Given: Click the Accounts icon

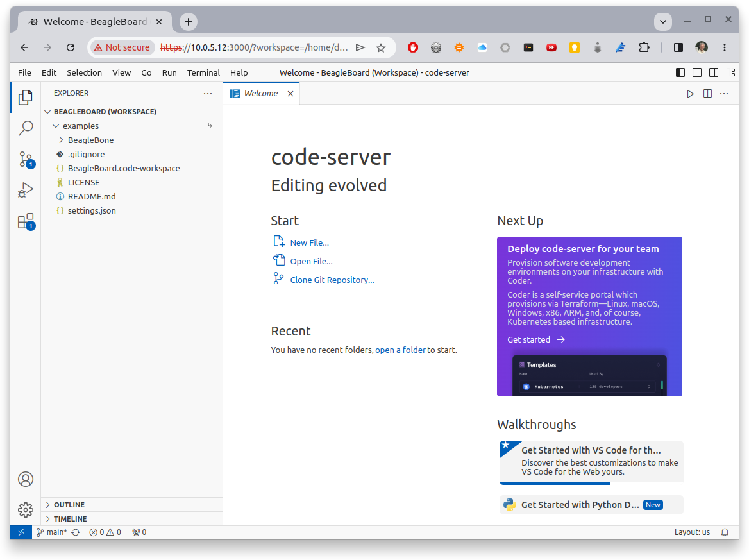Looking at the screenshot, I should click(x=26, y=479).
